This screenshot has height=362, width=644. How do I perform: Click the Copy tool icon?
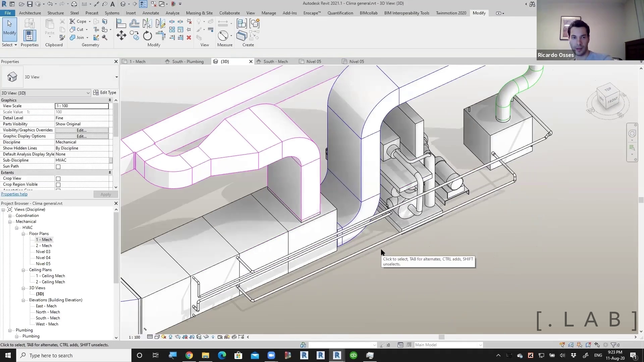(x=134, y=36)
